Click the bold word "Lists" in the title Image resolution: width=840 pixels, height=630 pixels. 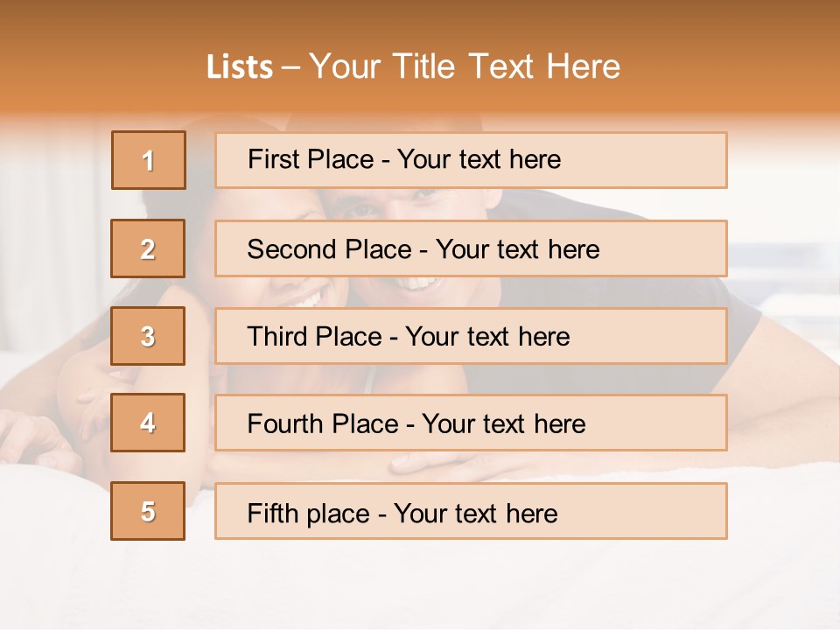(239, 67)
